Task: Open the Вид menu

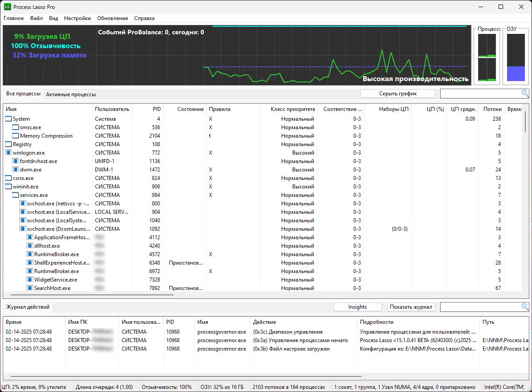Action: (53, 18)
